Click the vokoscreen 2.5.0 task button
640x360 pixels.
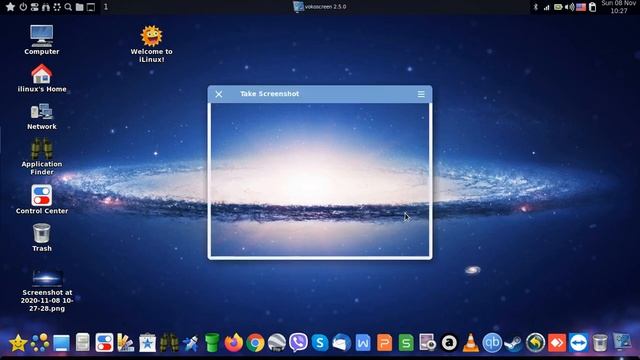[320, 7]
